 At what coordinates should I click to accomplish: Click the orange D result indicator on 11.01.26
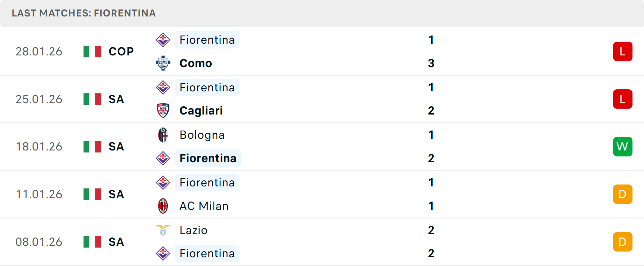point(623,194)
